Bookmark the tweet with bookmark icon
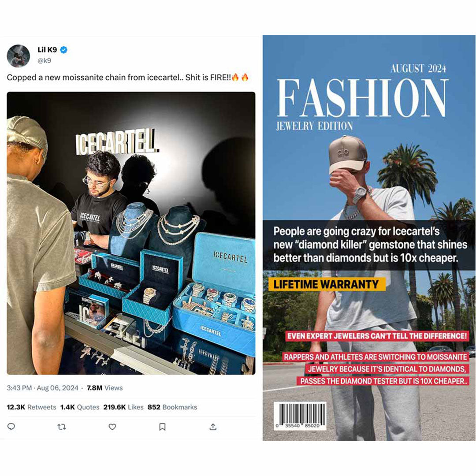Viewport: 476px width, 476px height. (162, 427)
